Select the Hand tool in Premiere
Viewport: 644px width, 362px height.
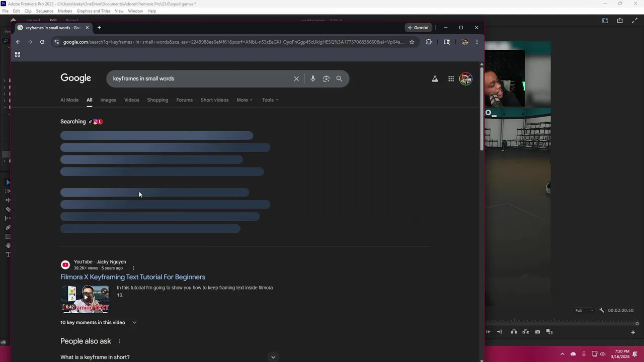pos(8,245)
